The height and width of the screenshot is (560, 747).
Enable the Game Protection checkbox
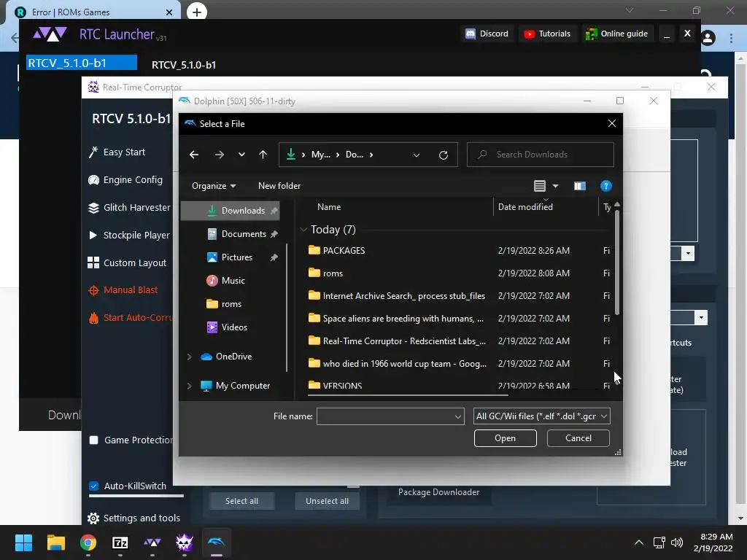pyautogui.click(x=94, y=440)
